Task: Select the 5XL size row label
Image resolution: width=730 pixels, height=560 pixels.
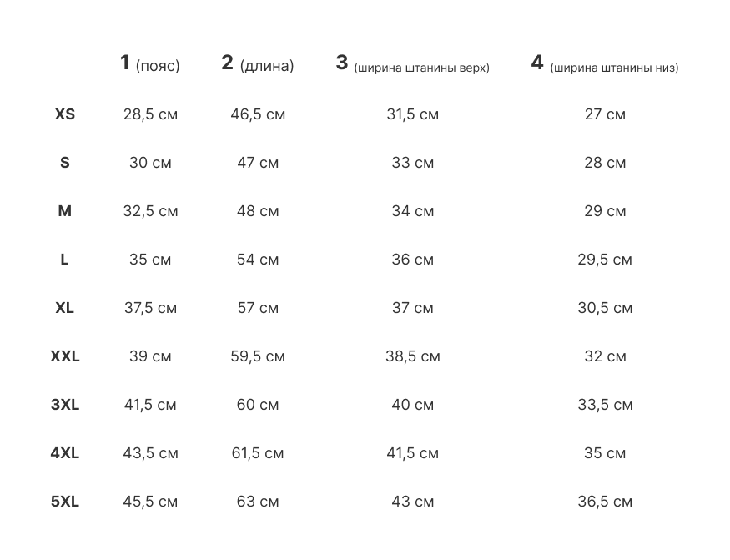Action: coord(65,502)
